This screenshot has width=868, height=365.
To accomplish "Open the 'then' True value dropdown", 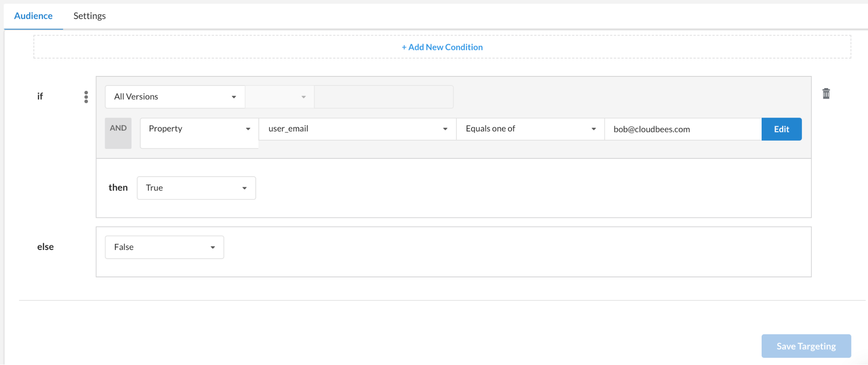I will [x=196, y=188].
